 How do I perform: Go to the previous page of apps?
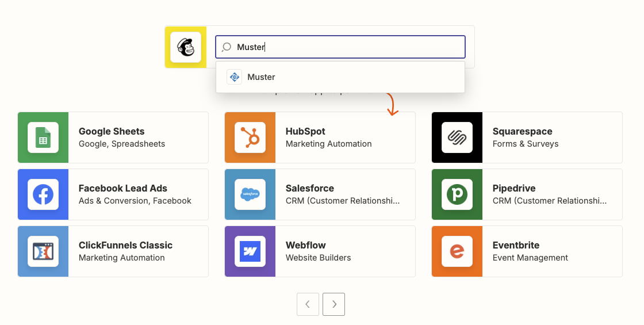pyautogui.click(x=308, y=304)
